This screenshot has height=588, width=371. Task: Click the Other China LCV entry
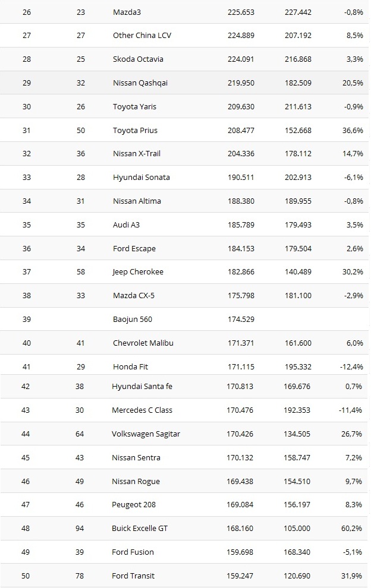[143, 36]
